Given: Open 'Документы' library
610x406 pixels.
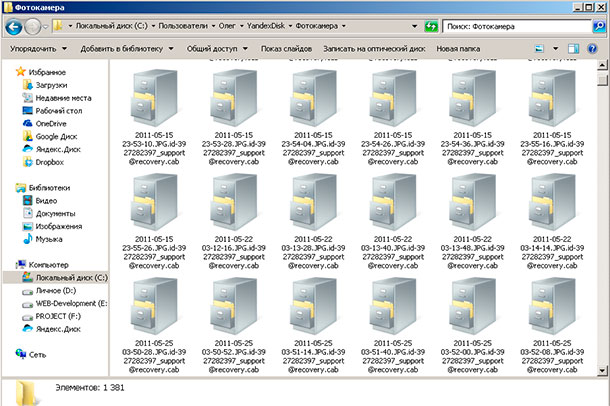Looking at the screenshot, I should [x=49, y=213].
